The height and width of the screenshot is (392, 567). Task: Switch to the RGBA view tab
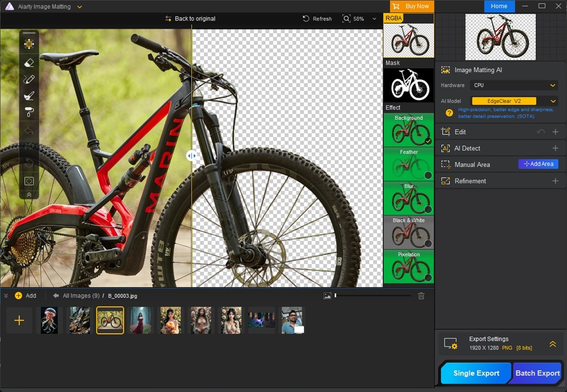click(x=393, y=18)
